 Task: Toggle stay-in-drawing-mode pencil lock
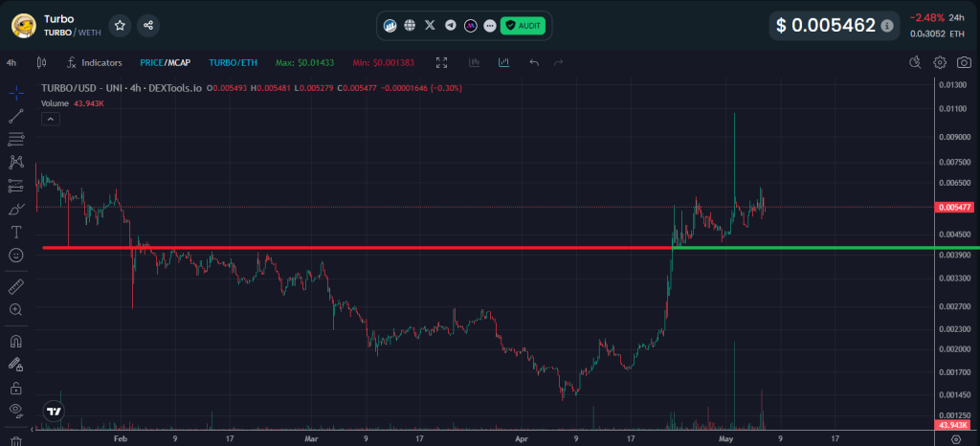pos(16,365)
